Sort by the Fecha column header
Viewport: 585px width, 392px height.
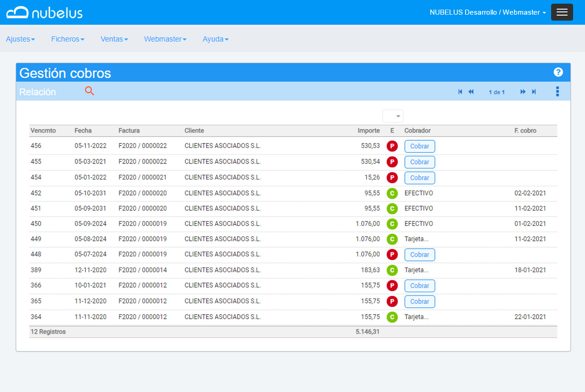83,131
